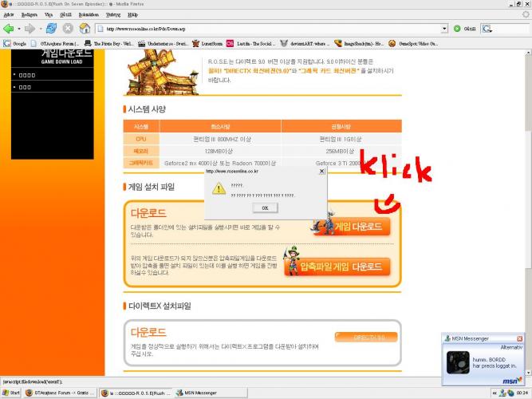Open the Back button history dropdown

(x=18, y=30)
